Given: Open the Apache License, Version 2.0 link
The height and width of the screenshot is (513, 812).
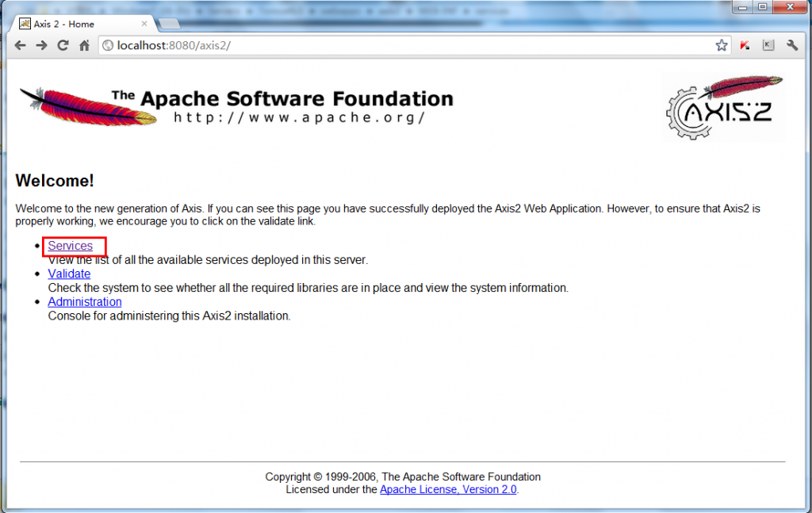Looking at the screenshot, I should 448,489.
